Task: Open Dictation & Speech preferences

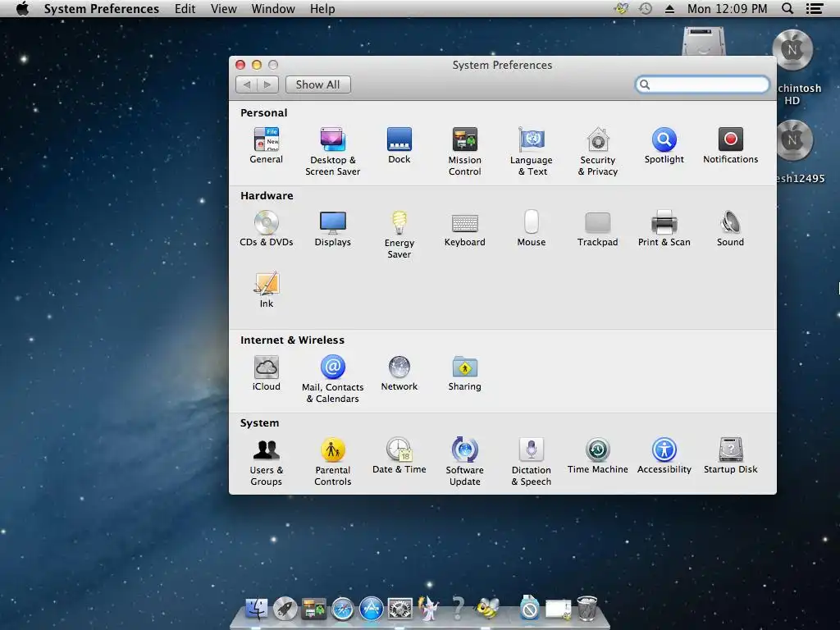Action: tap(531, 462)
